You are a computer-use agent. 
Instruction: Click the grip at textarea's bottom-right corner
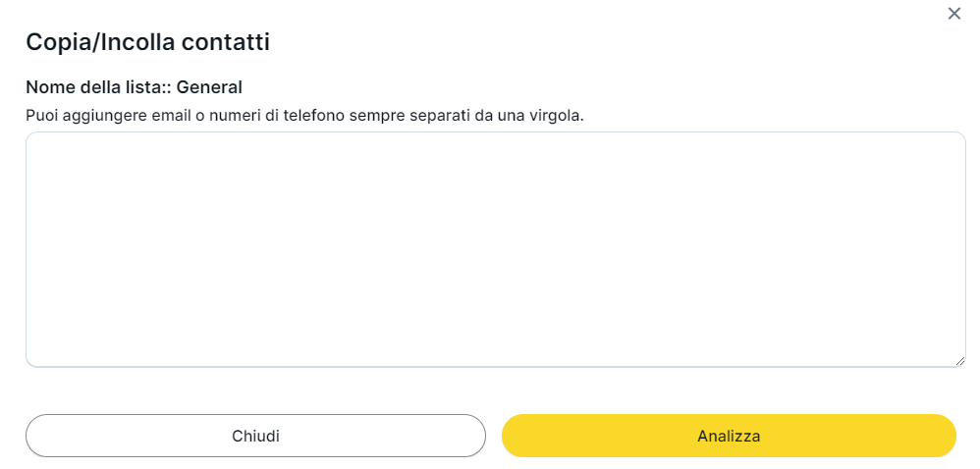[959, 361]
